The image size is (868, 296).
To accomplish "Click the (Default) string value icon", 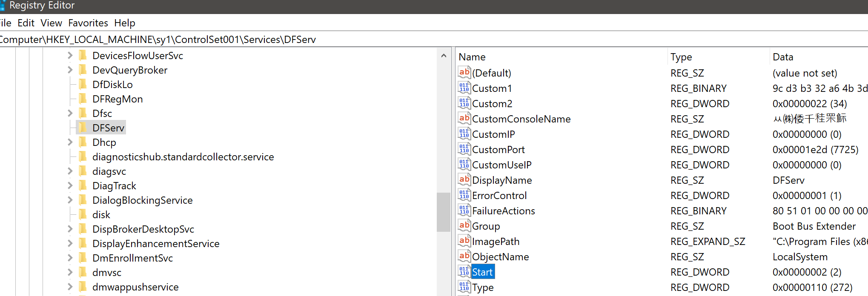I will coord(464,72).
